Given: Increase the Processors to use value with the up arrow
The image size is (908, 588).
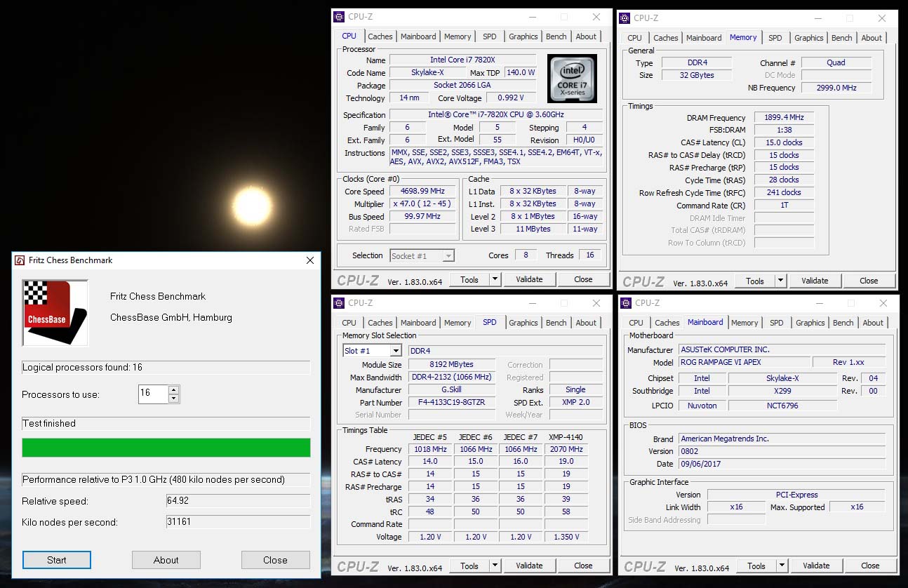Looking at the screenshot, I should point(174,389).
